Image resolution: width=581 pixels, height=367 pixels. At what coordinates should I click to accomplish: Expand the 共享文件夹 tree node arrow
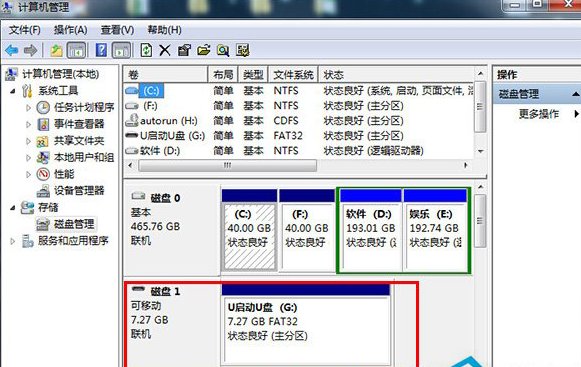(29, 141)
